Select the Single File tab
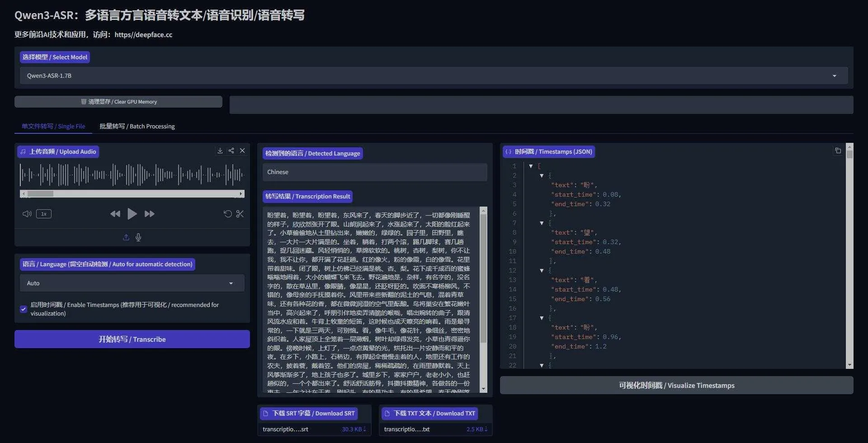Viewport: 868px width, 443px height. pos(53,126)
